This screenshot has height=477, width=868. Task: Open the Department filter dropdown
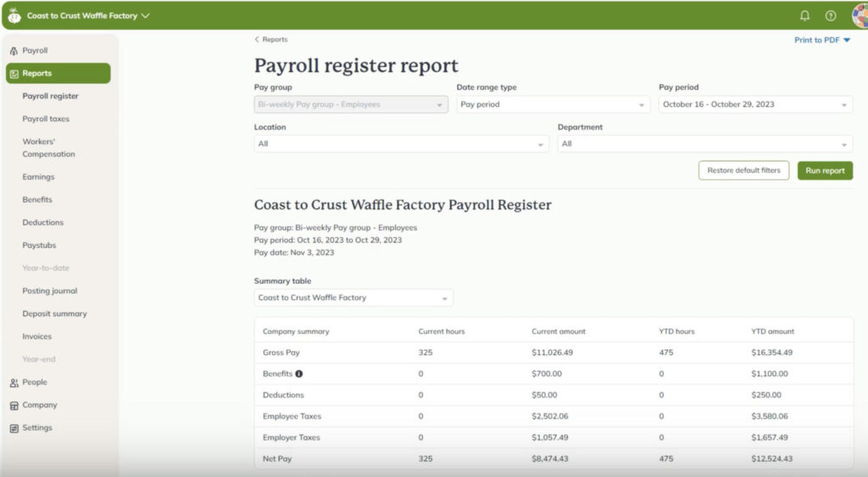(x=704, y=144)
